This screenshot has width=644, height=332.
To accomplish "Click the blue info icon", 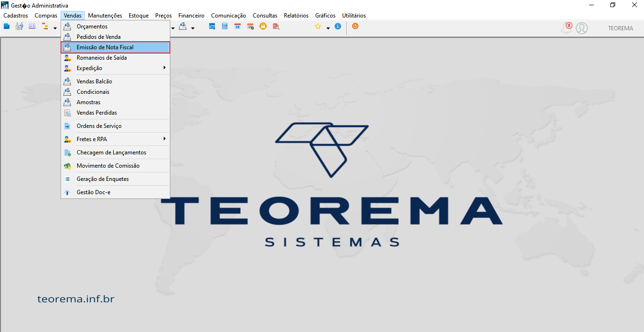I will (338, 27).
